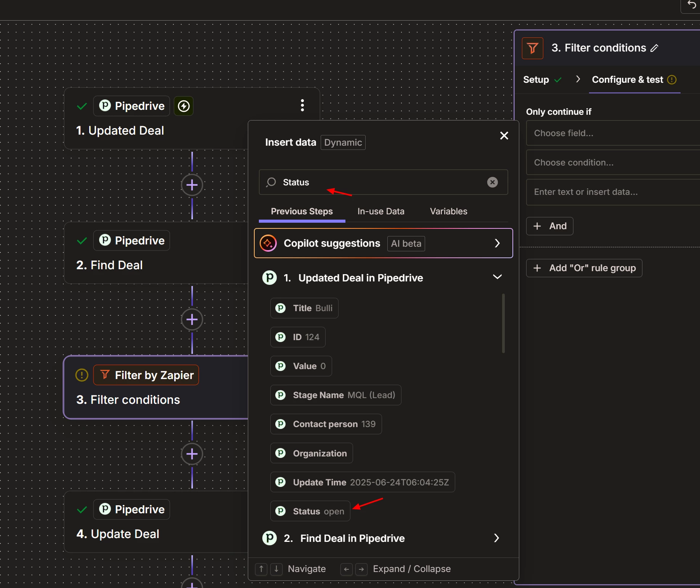700x588 pixels.
Task: Click the orange filter icon in panel header
Action: pos(533,48)
